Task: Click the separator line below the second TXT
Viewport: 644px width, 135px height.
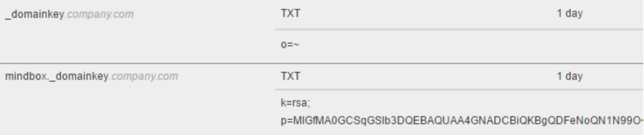Action: pos(460,89)
